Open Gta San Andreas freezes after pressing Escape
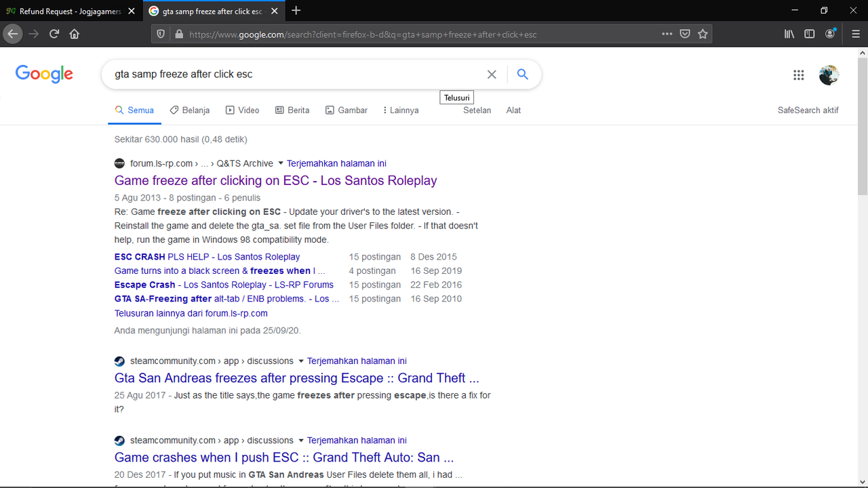The height and width of the screenshot is (488, 868). (296, 378)
